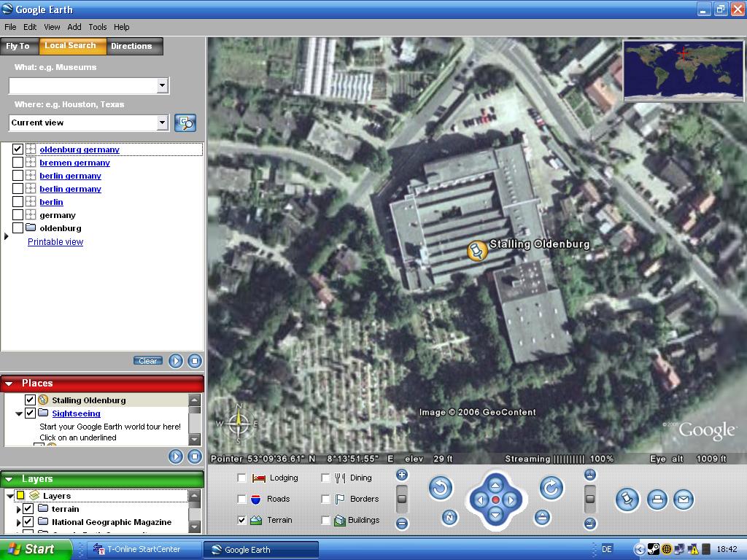Uncheck National Geographic Magazine layer
Viewport: 747px width, 560px height.
(x=28, y=522)
